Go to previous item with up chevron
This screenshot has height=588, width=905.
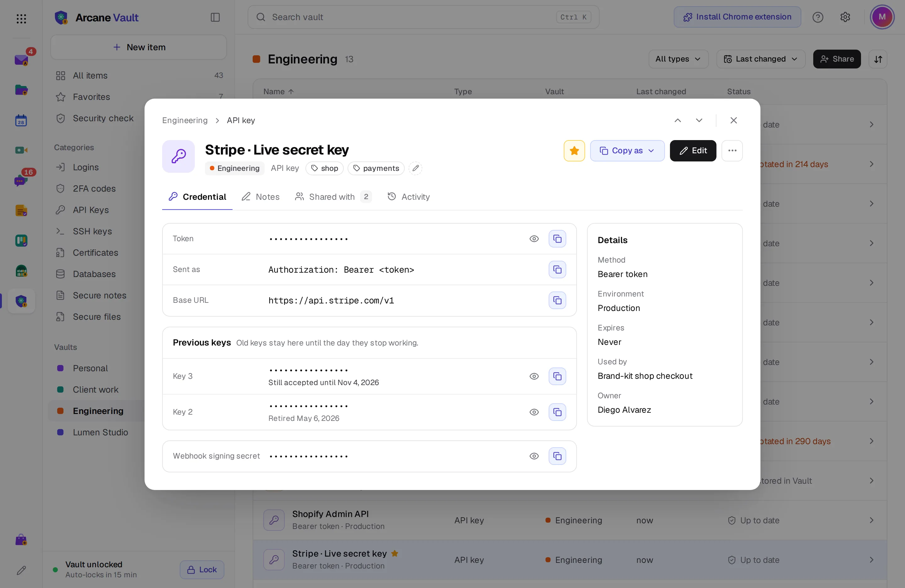click(x=677, y=121)
